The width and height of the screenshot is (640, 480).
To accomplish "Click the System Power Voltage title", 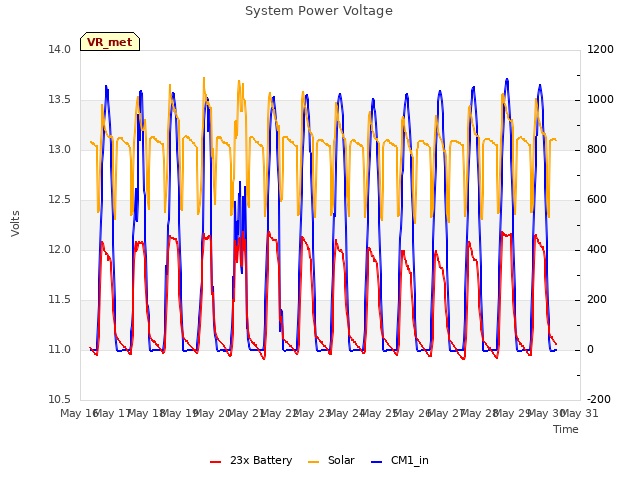I will point(319,11).
